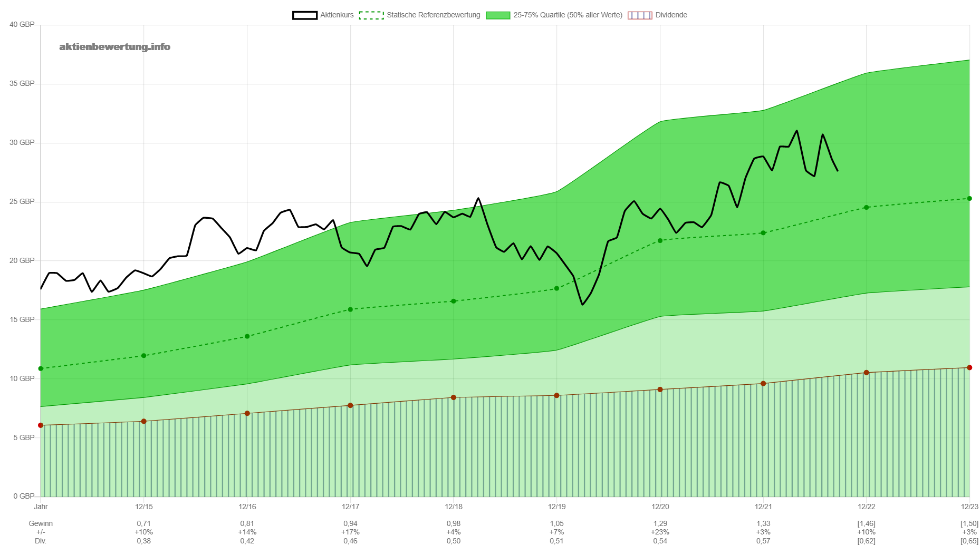Image resolution: width=980 pixels, height=555 pixels.
Task: Click the 5 GBP y-axis label
Action: pos(24,438)
